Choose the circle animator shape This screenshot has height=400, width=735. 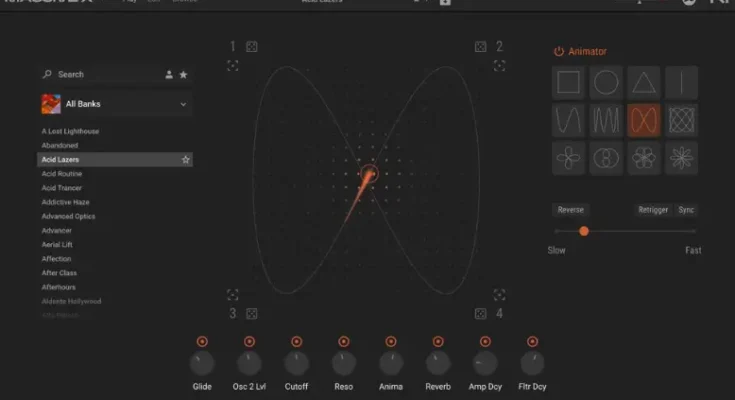click(x=606, y=82)
